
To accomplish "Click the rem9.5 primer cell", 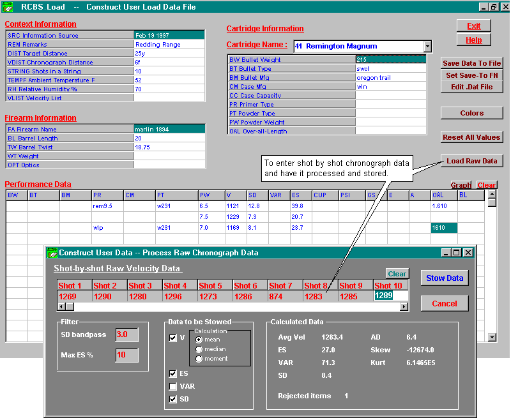I will (107, 206).
